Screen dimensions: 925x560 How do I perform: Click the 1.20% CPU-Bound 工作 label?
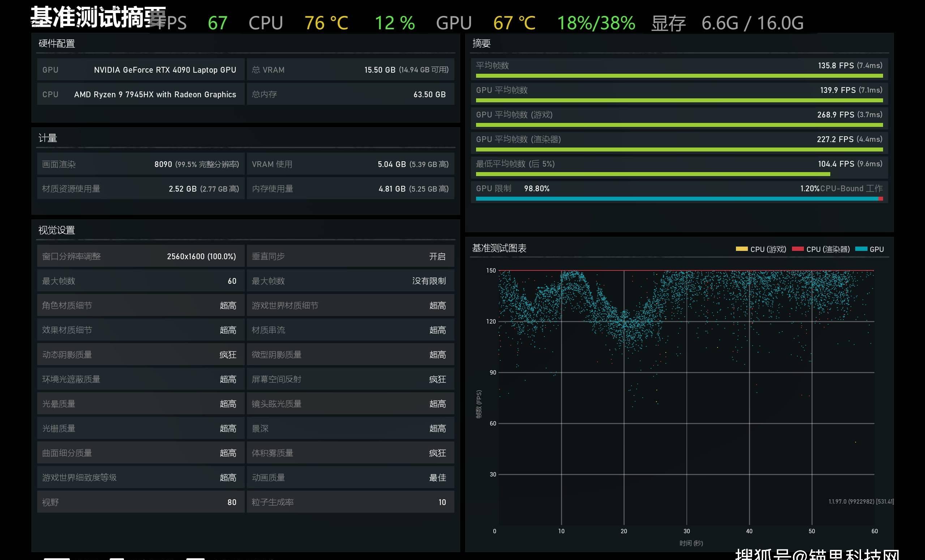tap(841, 189)
